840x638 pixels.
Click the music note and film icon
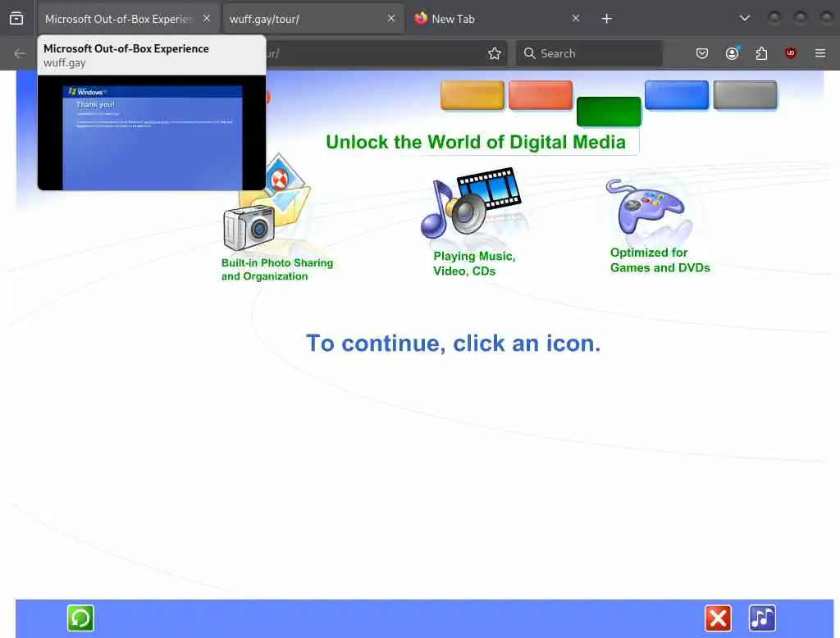pyautogui.click(x=470, y=203)
